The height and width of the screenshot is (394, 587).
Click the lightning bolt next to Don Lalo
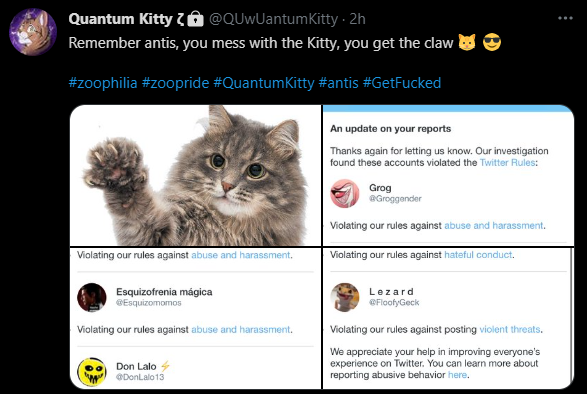point(165,366)
